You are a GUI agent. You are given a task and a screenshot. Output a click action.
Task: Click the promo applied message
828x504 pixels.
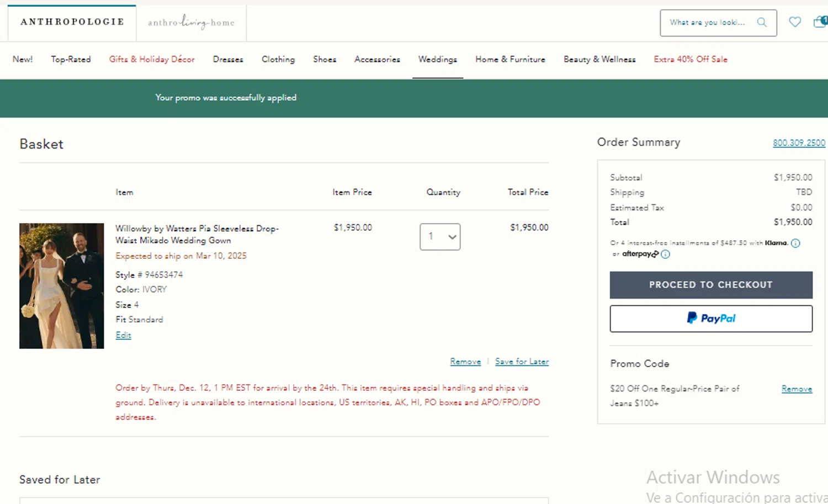click(x=226, y=98)
